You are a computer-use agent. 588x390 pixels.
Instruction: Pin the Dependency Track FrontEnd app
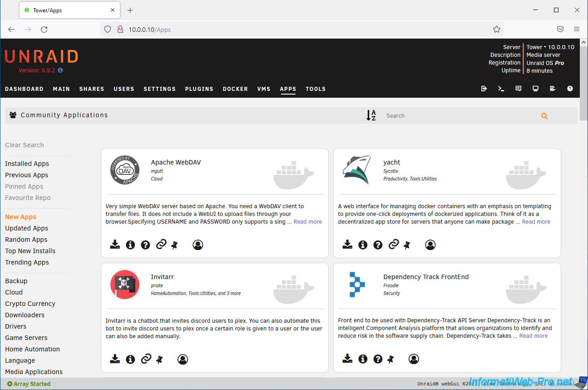pos(390,360)
